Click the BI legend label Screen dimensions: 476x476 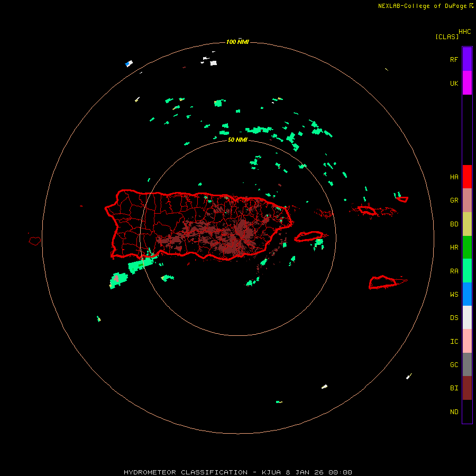click(454, 388)
